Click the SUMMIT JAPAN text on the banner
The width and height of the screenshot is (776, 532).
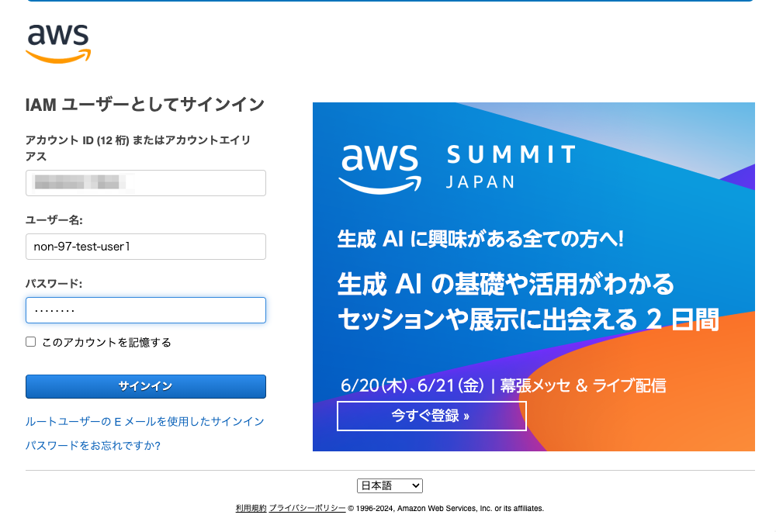pyautogui.click(x=510, y=167)
